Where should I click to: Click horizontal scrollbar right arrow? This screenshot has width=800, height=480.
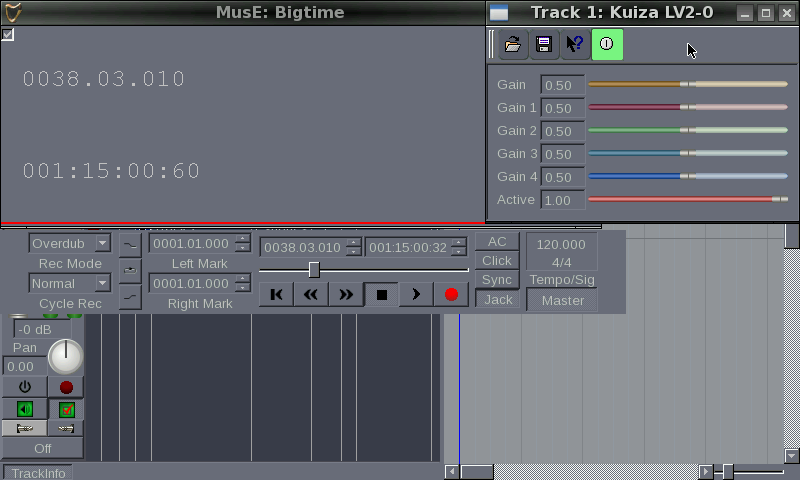click(705, 472)
